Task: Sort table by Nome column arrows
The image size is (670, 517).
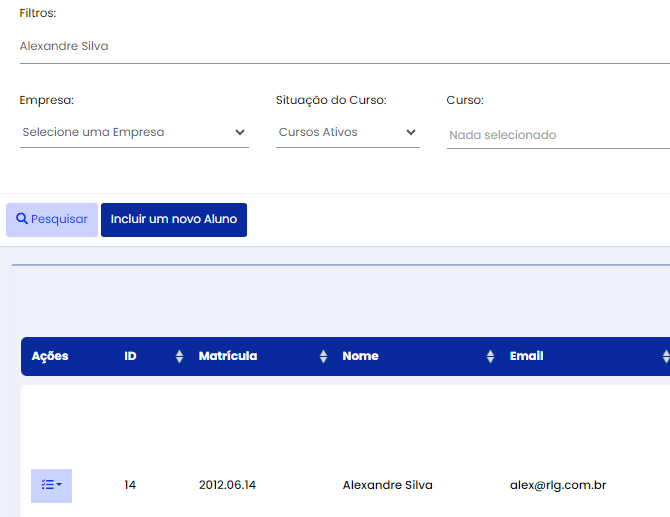Action: (x=491, y=356)
